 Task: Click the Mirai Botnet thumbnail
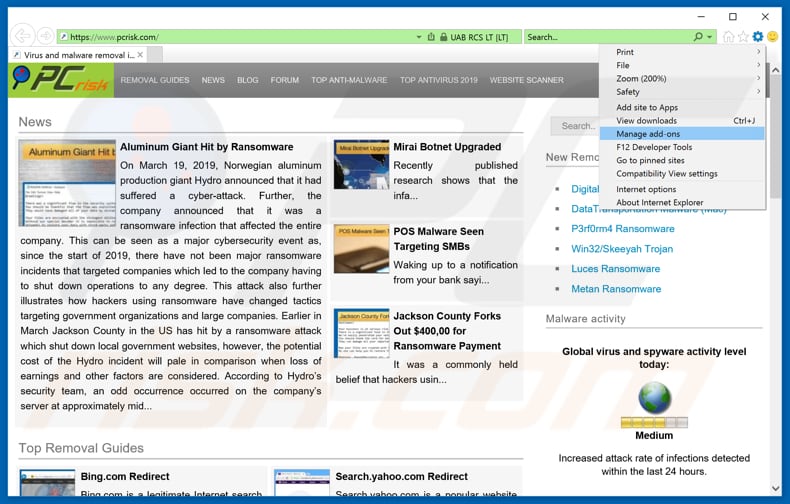tap(361, 165)
